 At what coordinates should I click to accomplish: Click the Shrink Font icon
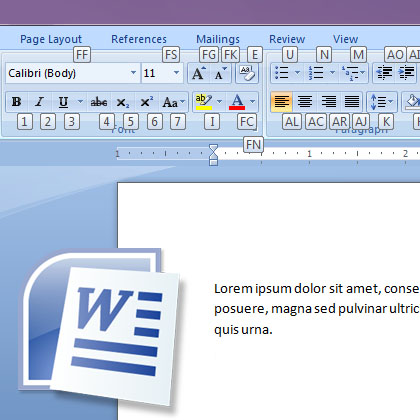220,73
